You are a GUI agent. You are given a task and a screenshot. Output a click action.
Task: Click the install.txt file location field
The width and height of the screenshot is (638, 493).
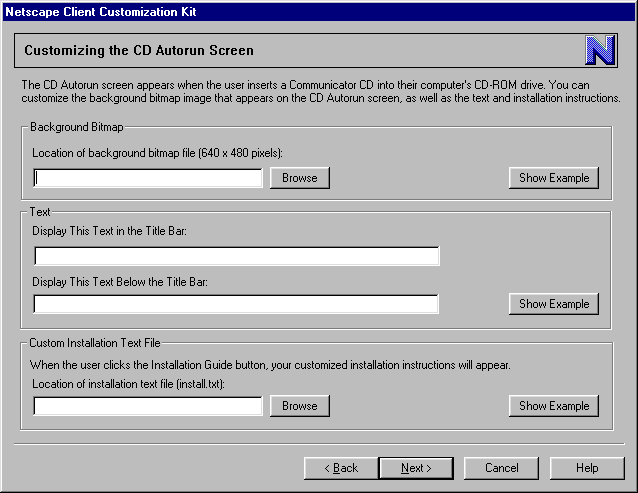tap(148, 406)
